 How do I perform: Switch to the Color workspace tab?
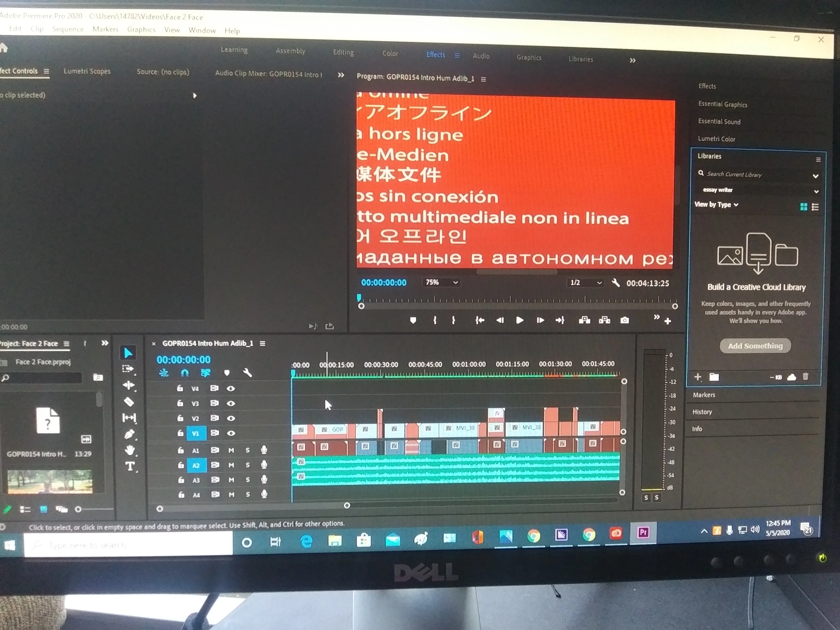(x=390, y=54)
